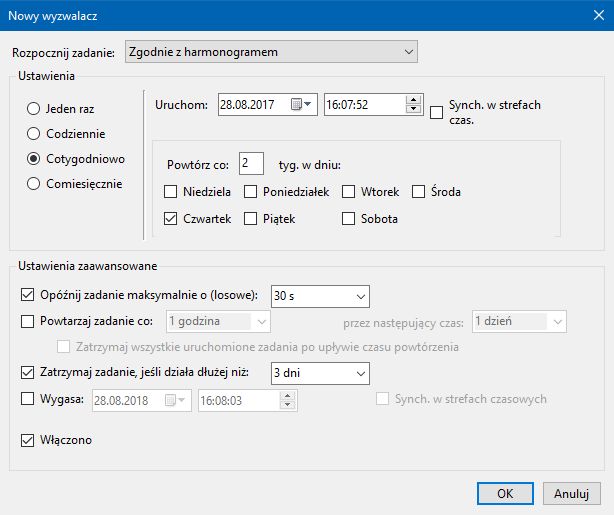Close the Nowy wyzwalacz dialog
Image resolution: width=614 pixels, height=515 pixels.
click(590, 16)
